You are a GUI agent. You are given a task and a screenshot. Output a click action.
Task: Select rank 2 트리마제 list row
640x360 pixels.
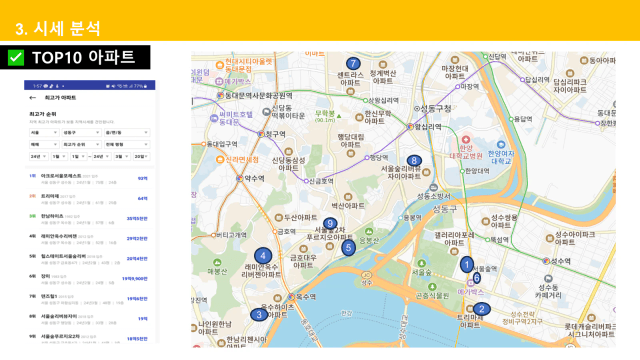click(x=89, y=199)
